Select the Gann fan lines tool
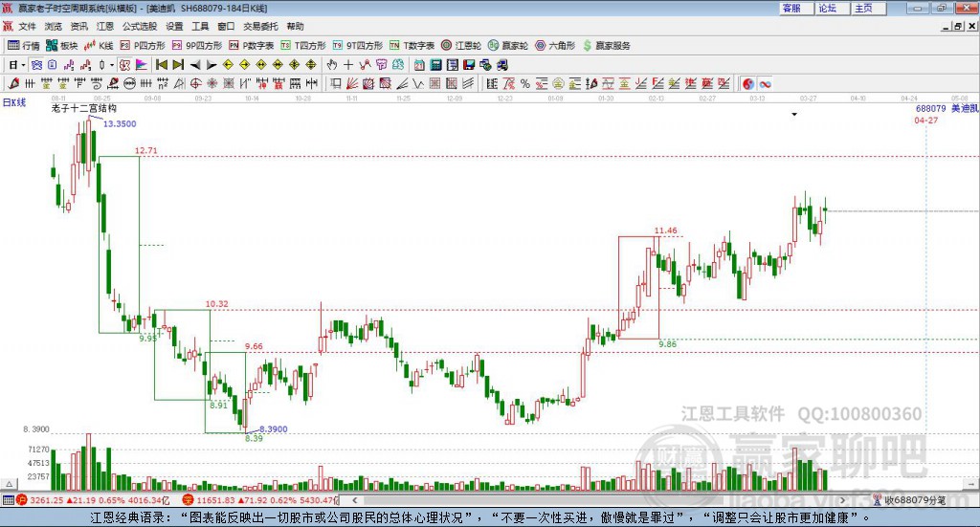Viewport: 980px width, 527px height. coord(353,83)
